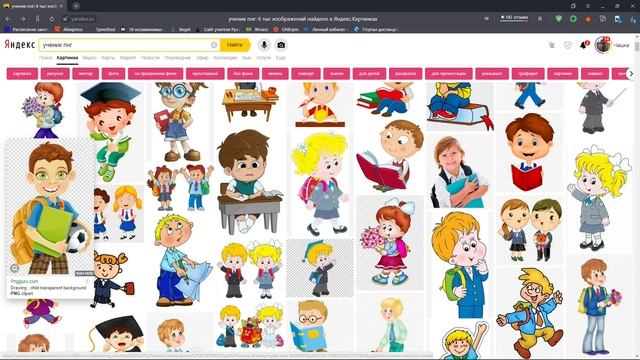Apply the фото filter chip
This screenshot has width=640, height=360.
tap(113, 73)
